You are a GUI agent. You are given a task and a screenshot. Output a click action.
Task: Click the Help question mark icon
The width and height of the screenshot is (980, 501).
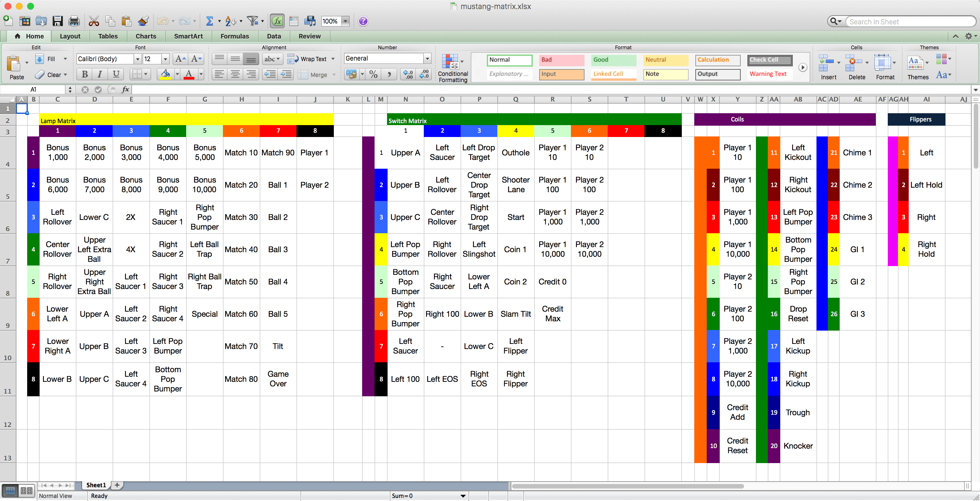(363, 21)
